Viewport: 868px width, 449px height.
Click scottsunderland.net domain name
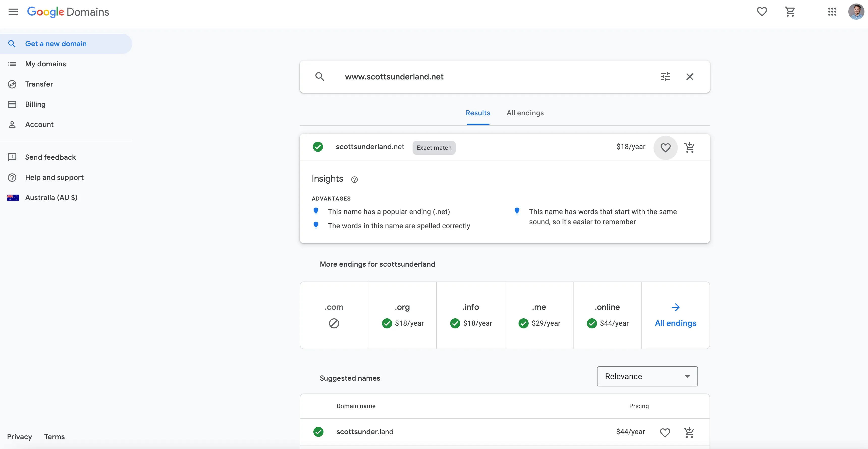point(370,147)
